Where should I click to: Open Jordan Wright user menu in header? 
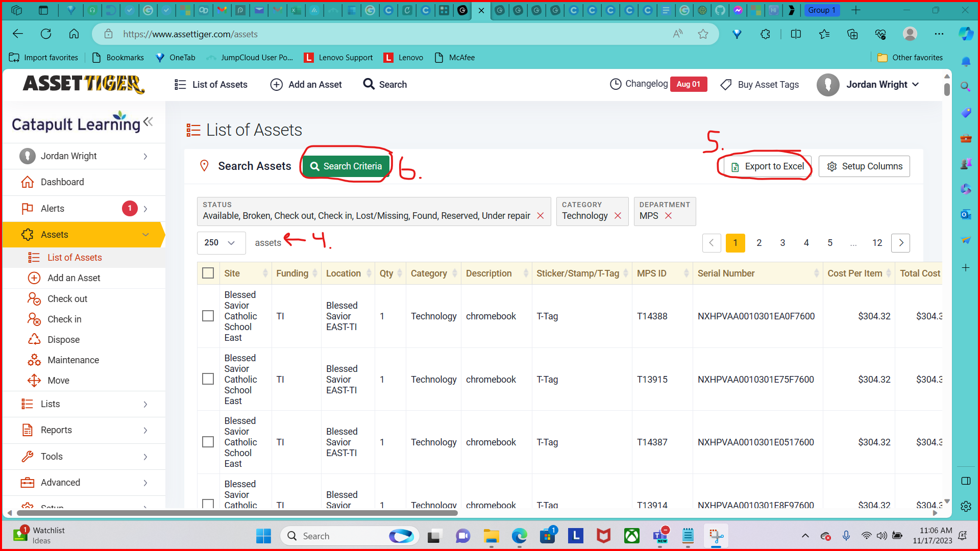868,84
